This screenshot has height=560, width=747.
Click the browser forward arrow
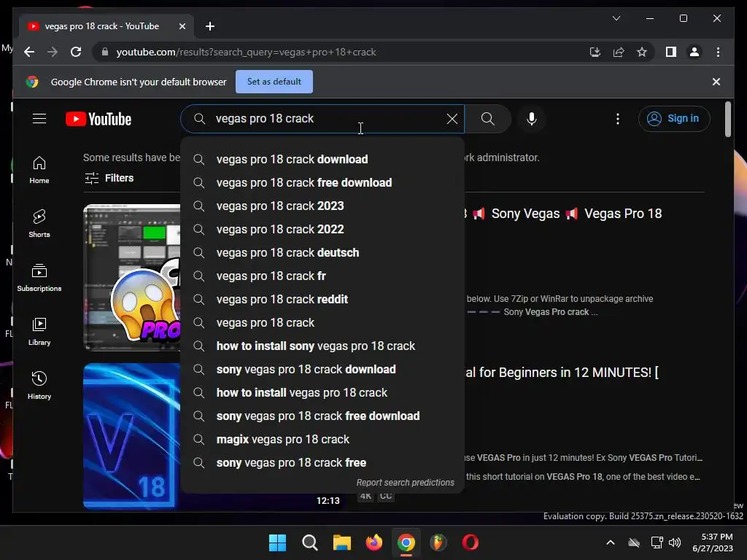53,52
